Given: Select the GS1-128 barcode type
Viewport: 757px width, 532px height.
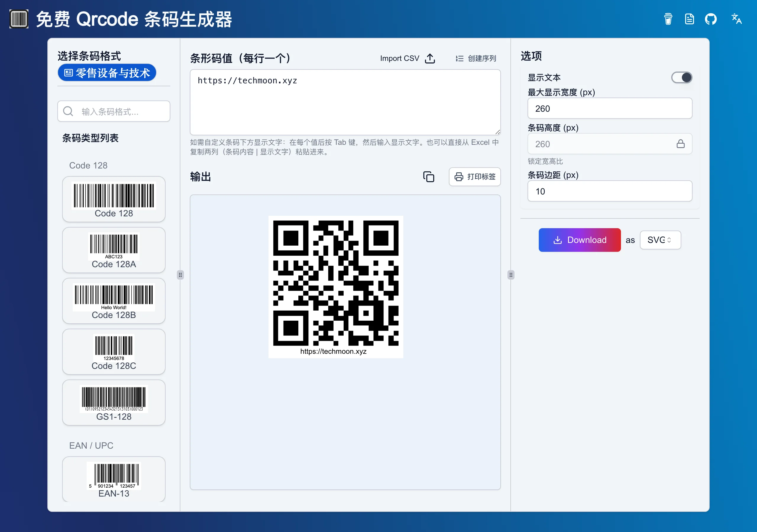Looking at the screenshot, I should [114, 402].
